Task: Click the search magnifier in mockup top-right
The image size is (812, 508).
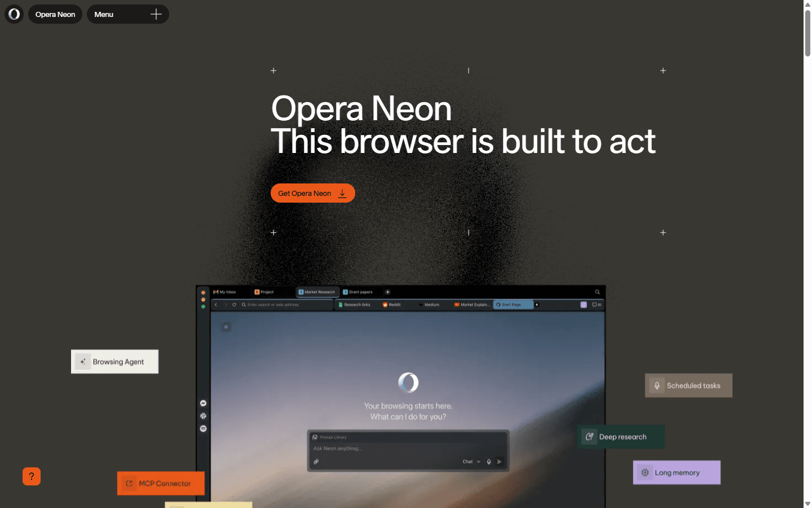Action: 597,292
